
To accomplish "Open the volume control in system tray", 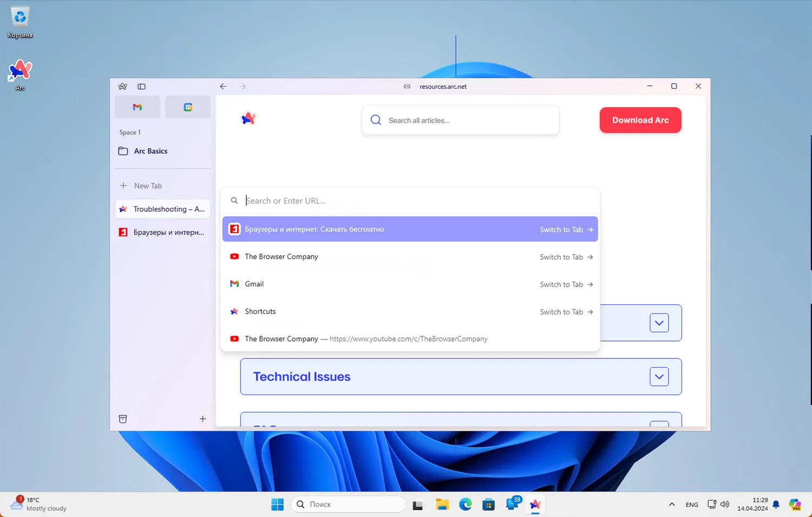I will point(725,505).
